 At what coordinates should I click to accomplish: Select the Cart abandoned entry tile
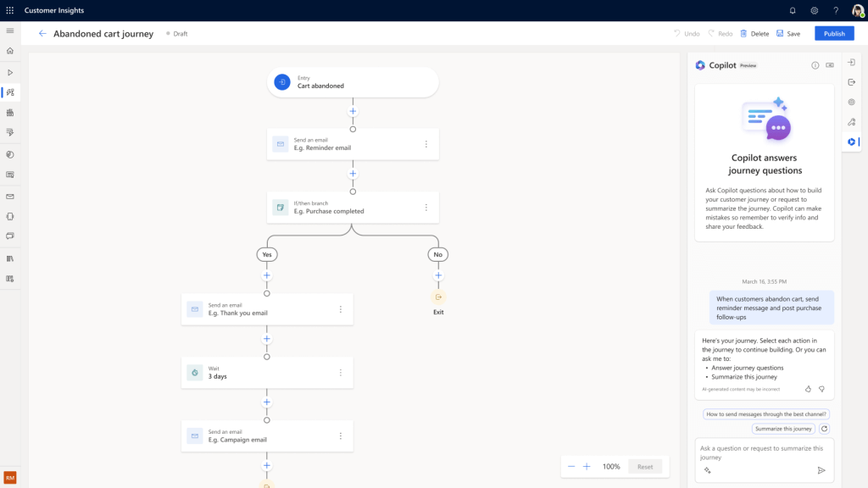click(353, 82)
